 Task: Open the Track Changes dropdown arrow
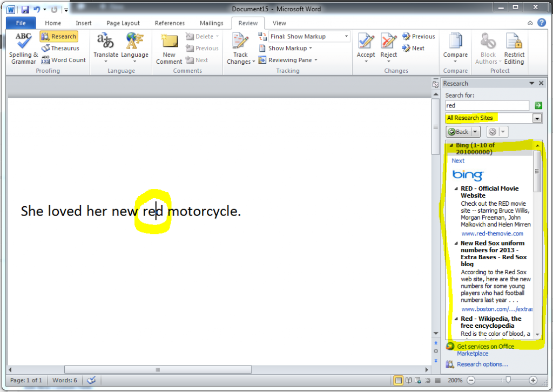pos(254,62)
